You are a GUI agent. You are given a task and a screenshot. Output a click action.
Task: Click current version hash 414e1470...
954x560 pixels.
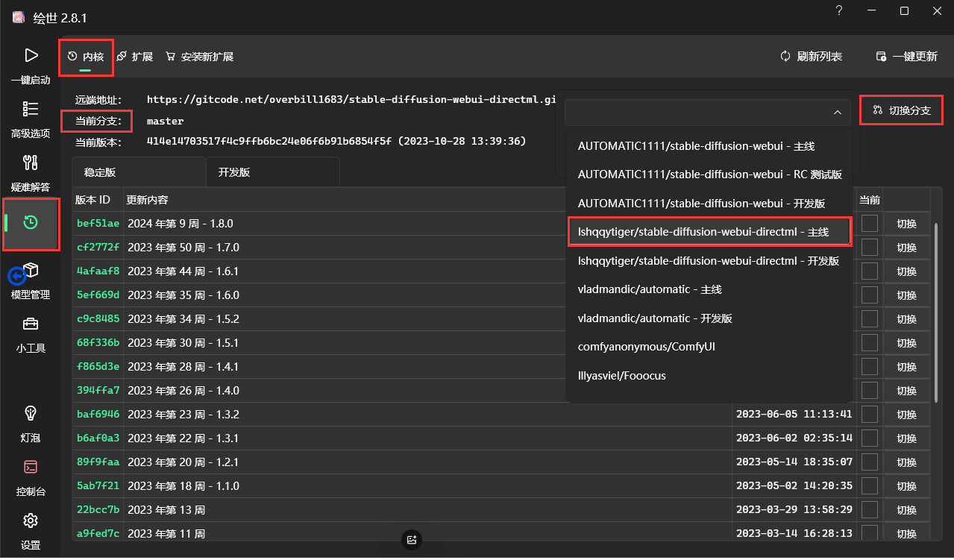click(336, 141)
